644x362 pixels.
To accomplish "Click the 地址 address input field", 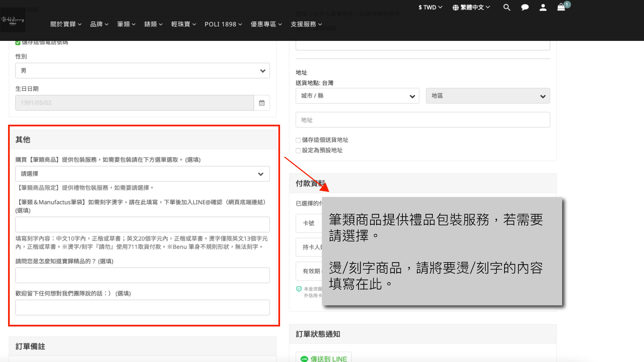I will click(x=423, y=120).
